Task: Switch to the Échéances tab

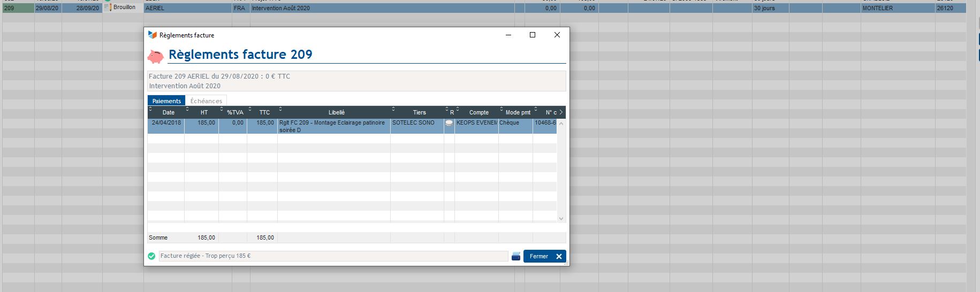Action: pos(206,101)
